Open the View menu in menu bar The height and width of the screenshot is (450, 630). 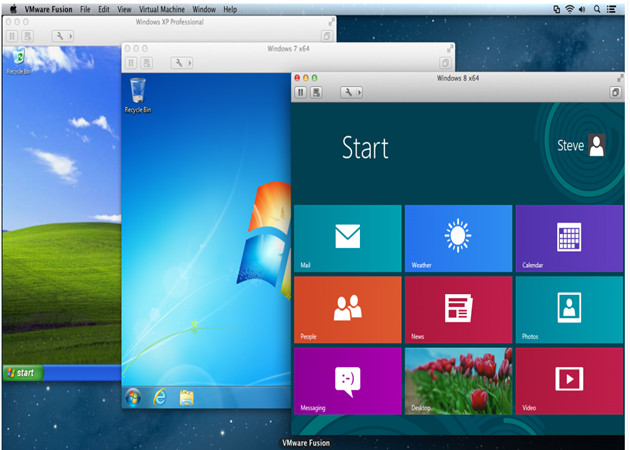coord(124,8)
